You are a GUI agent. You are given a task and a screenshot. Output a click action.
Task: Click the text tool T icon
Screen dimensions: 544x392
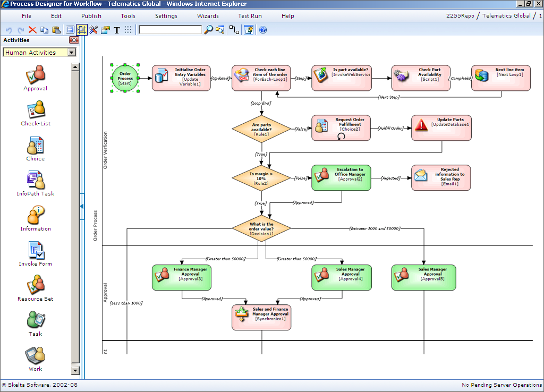click(117, 30)
